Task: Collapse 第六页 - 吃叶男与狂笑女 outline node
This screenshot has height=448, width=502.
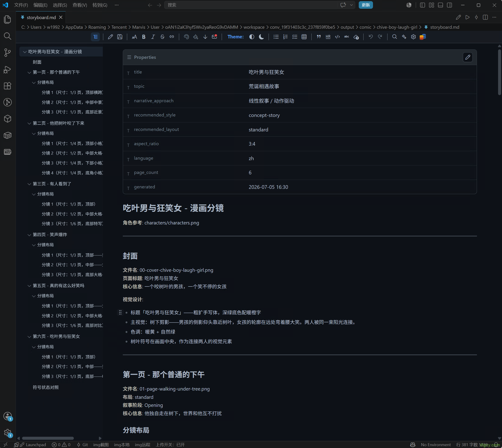Action: point(29,337)
